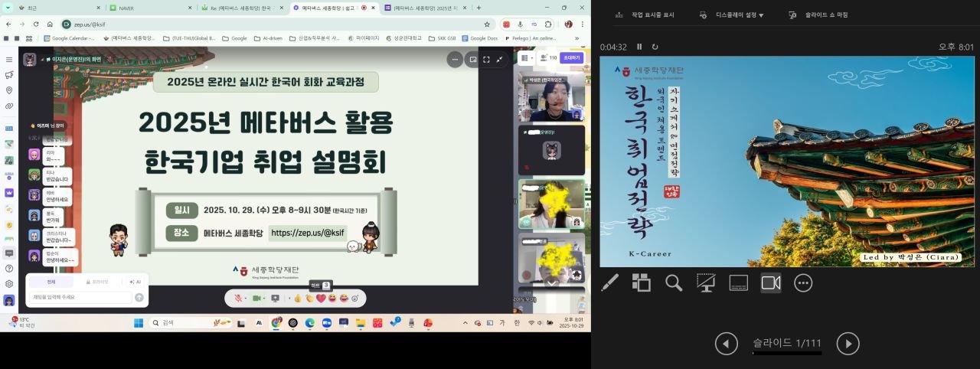The image size is (980, 369).
Task: Send the laughing face emoji reaction
Action: coord(332,298)
